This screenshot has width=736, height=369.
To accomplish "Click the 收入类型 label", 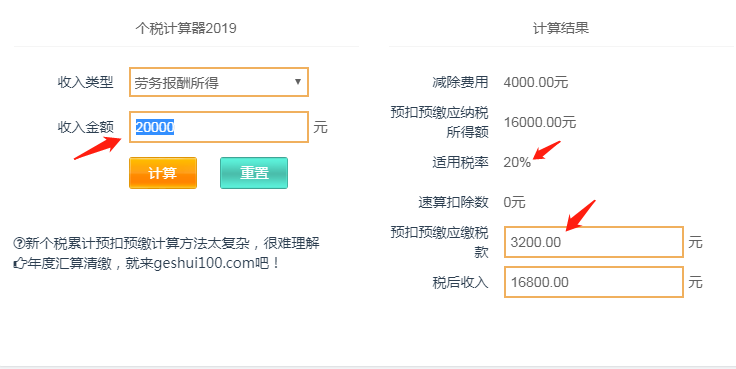I will 85,82.
